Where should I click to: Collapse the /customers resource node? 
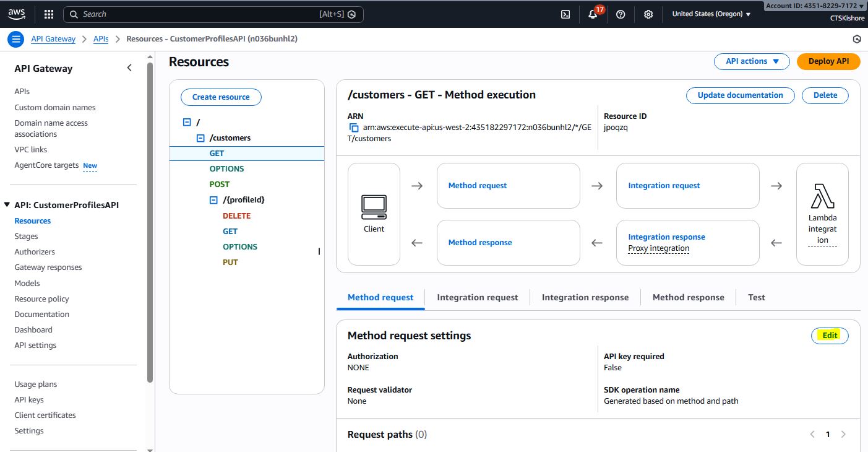200,138
